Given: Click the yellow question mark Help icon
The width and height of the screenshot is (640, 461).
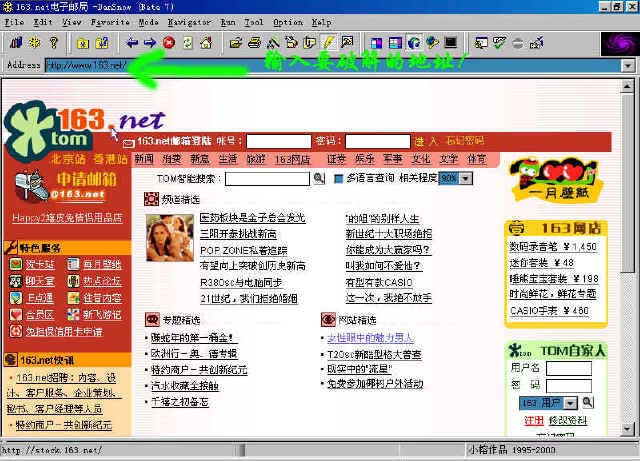Looking at the screenshot, I should [x=53, y=42].
